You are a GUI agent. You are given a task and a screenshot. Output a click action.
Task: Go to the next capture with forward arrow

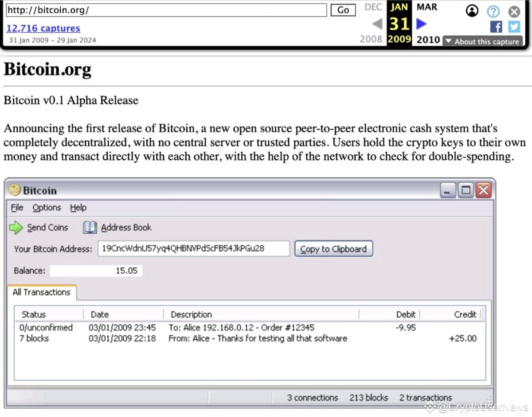(x=421, y=24)
